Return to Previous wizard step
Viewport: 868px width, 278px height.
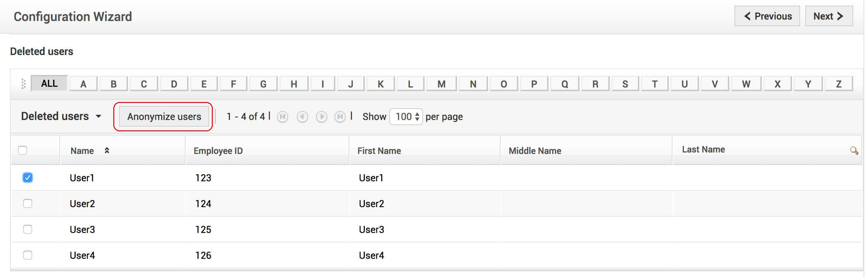coord(767,16)
